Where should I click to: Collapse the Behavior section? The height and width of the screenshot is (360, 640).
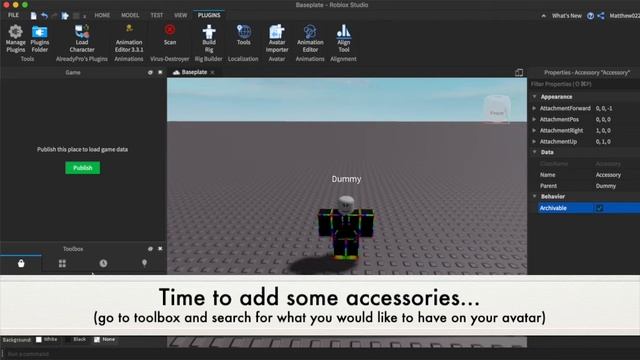point(534,196)
